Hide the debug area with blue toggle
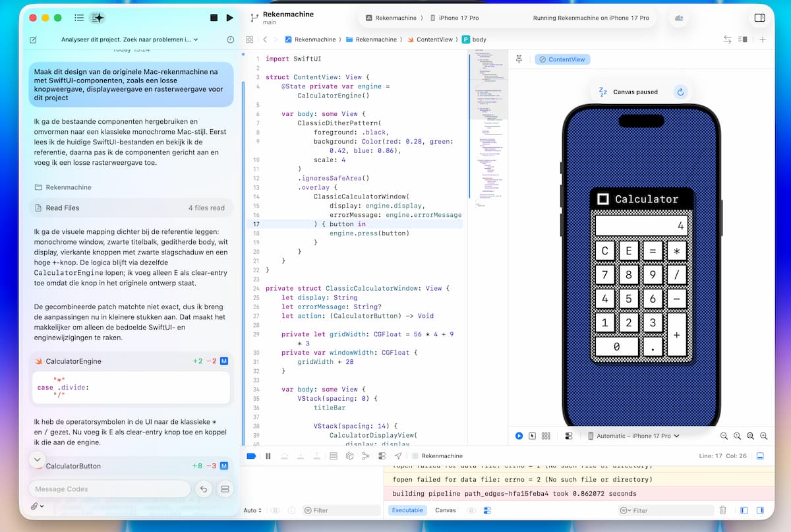Viewport: 791px width, 532px height. [759, 456]
